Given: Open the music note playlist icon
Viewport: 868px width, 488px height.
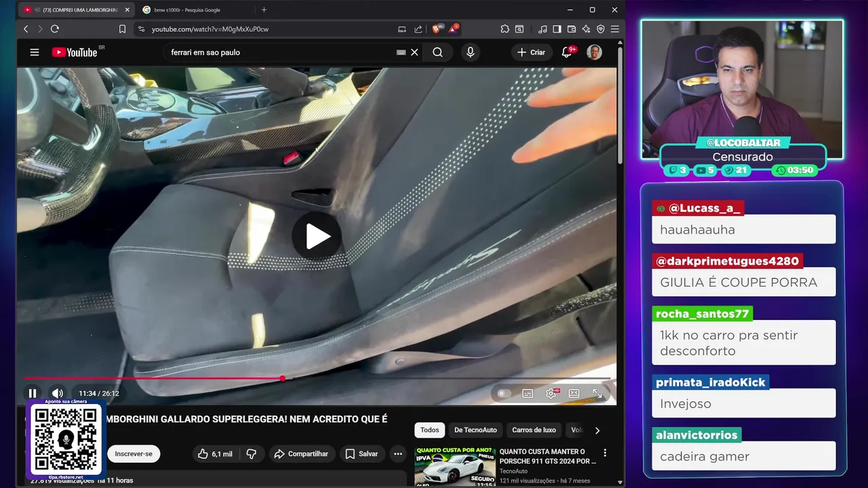Looking at the screenshot, I should coord(542,29).
